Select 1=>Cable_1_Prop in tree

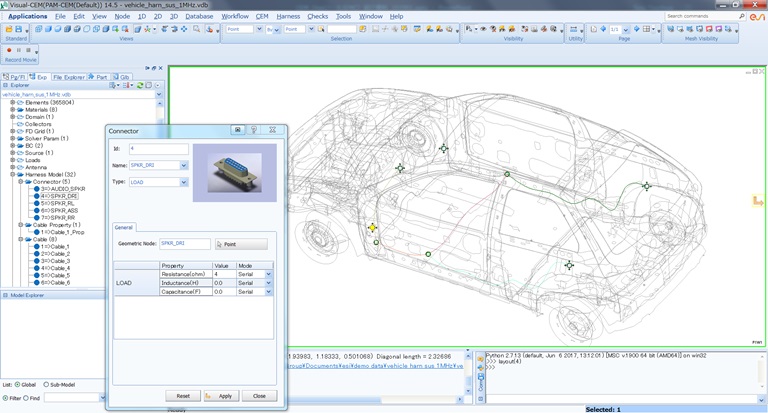pos(62,232)
